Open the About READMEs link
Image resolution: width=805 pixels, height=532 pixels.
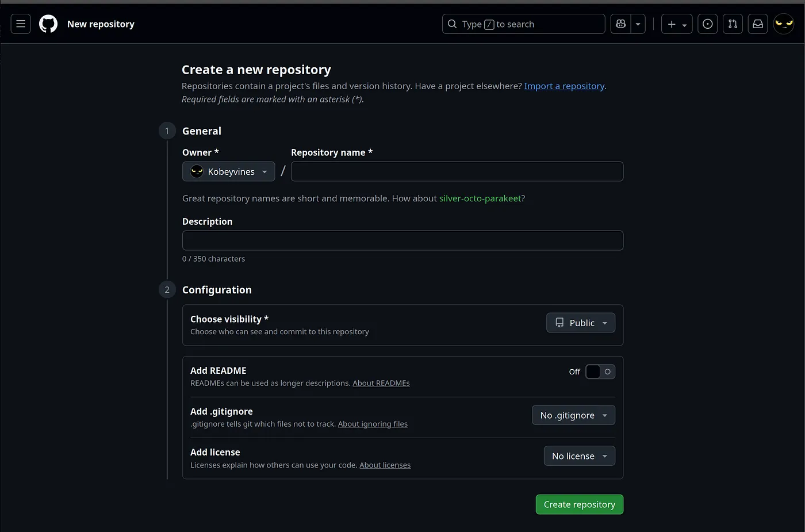pyautogui.click(x=381, y=383)
